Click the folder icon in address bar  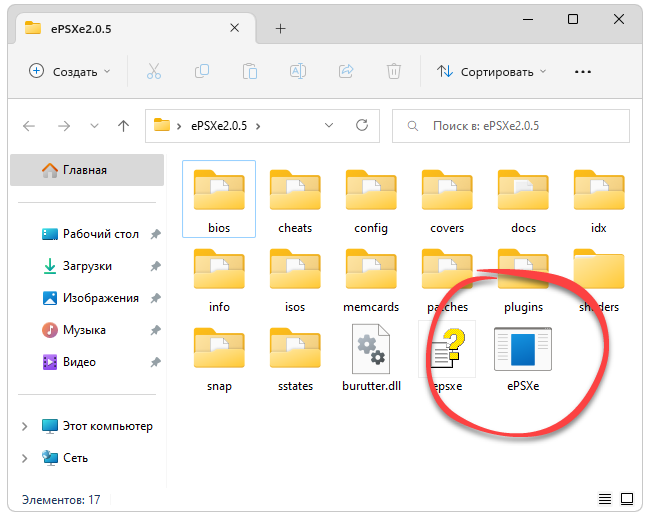tap(162, 125)
